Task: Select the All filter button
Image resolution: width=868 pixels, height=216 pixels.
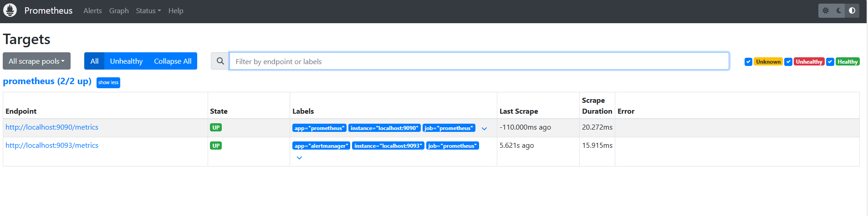Action: pos(94,61)
